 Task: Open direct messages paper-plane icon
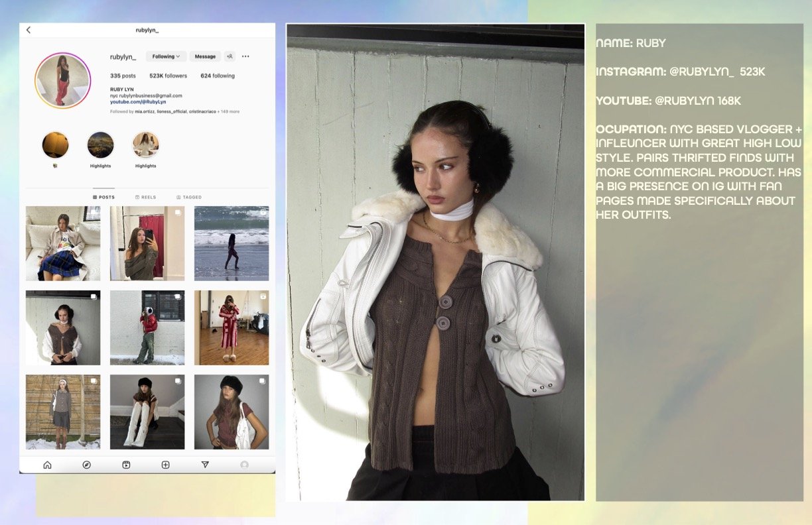point(205,465)
